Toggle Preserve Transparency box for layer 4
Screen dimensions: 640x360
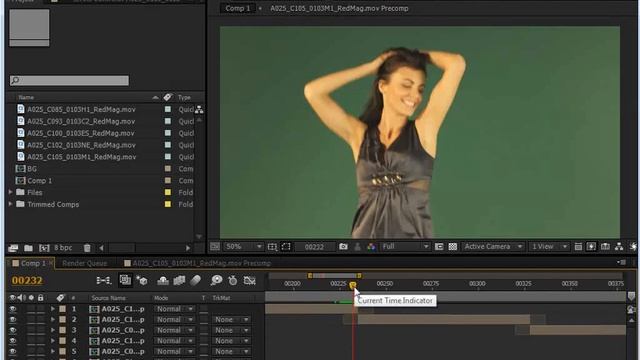click(x=203, y=341)
